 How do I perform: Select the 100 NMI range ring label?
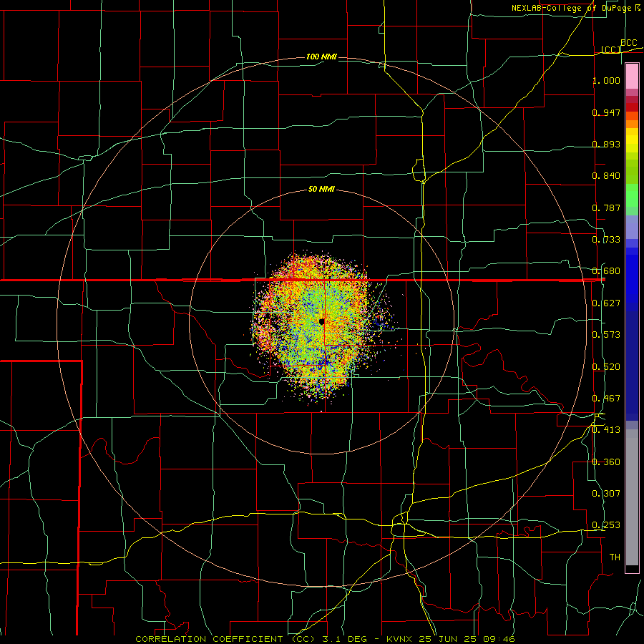[321, 57]
